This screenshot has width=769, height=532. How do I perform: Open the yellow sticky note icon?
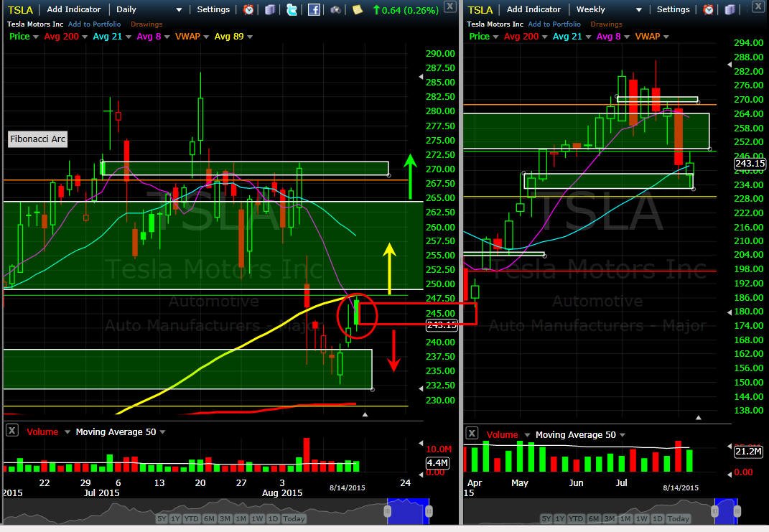tap(358, 9)
